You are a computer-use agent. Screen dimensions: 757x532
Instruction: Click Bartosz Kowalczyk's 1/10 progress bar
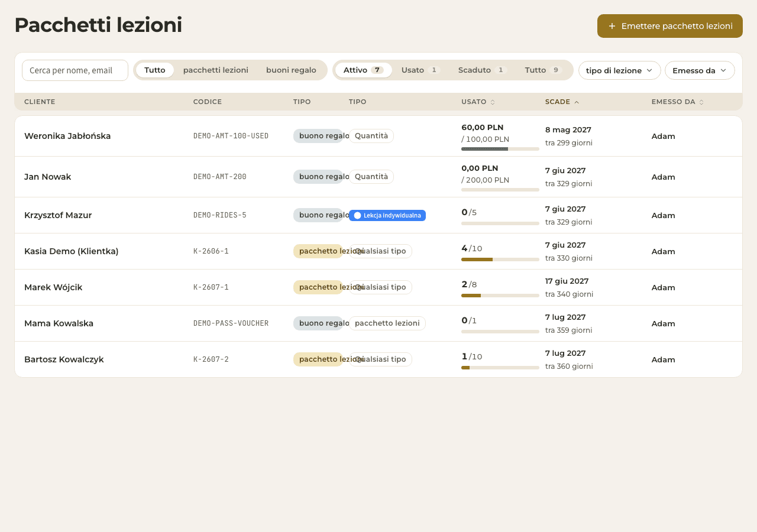click(500, 368)
